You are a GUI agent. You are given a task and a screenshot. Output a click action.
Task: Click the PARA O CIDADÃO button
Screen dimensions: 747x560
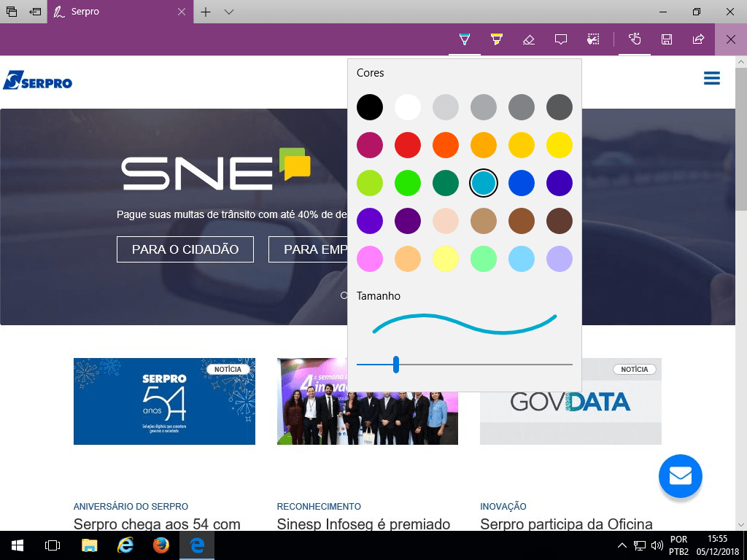pos(185,249)
